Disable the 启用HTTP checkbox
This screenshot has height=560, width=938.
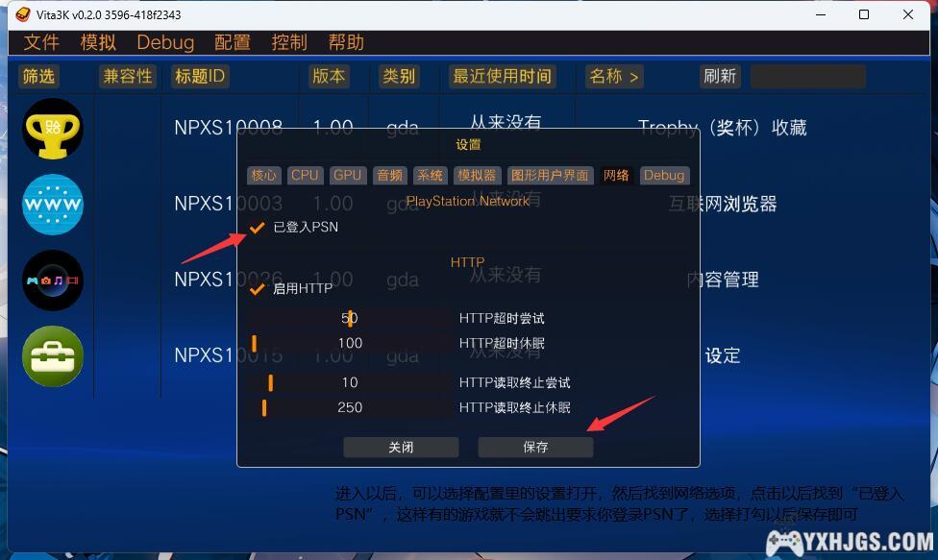(257, 288)
